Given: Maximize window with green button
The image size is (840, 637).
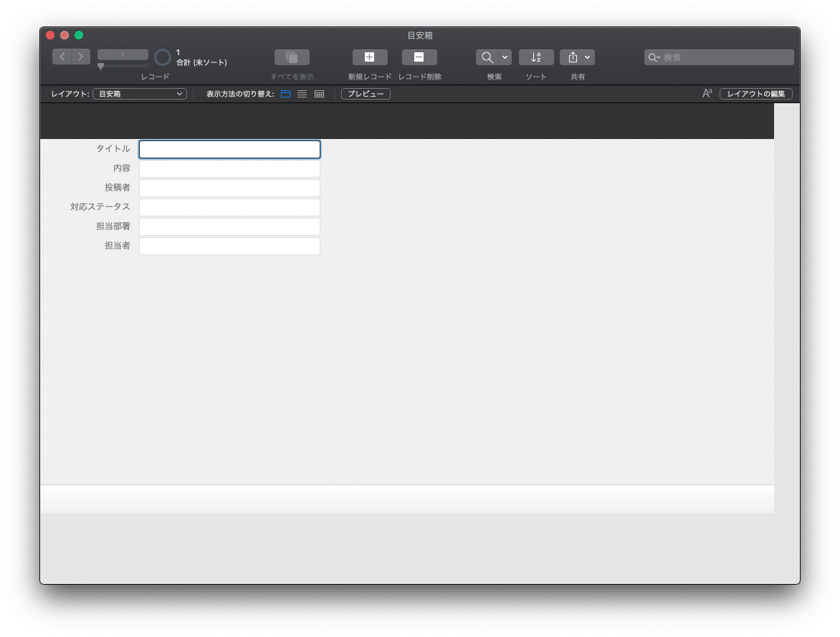Looking at the screenshot, I should point(79,35).
